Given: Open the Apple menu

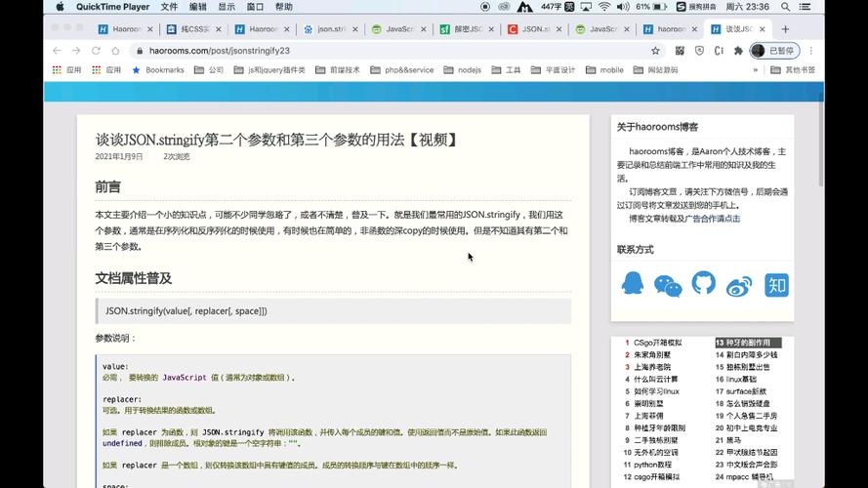Looking at the screenshot, I should pos(60,7).
